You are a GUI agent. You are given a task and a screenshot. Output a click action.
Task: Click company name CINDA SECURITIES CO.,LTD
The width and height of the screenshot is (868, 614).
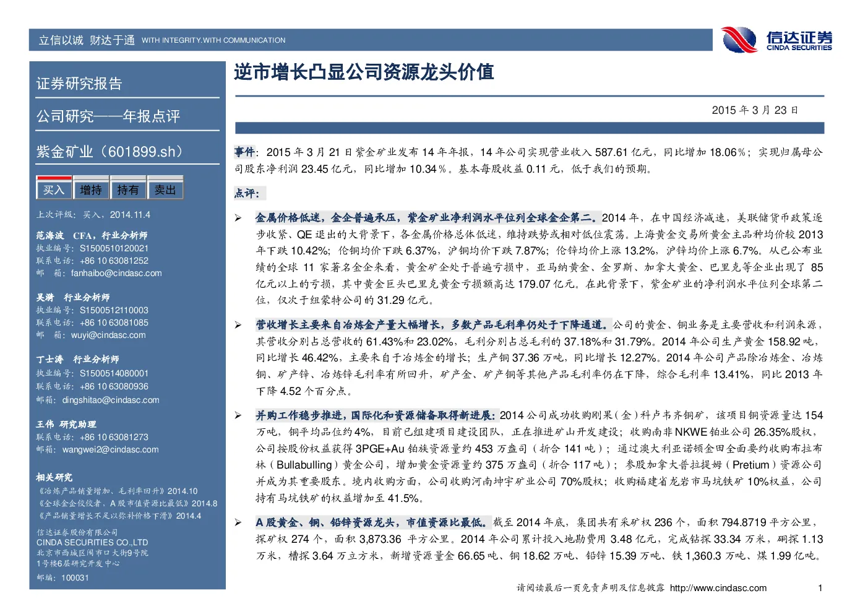click(x=92, y=542)
